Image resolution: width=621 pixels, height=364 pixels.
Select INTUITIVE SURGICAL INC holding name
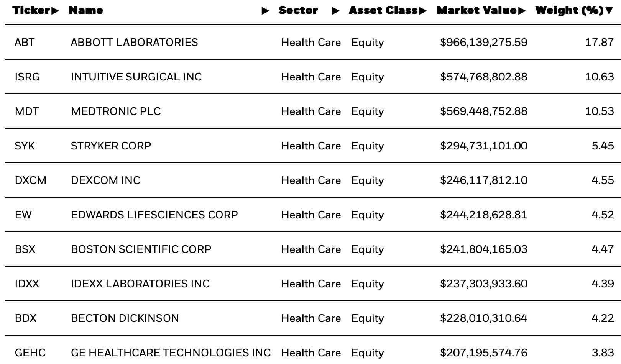[136, 77]
